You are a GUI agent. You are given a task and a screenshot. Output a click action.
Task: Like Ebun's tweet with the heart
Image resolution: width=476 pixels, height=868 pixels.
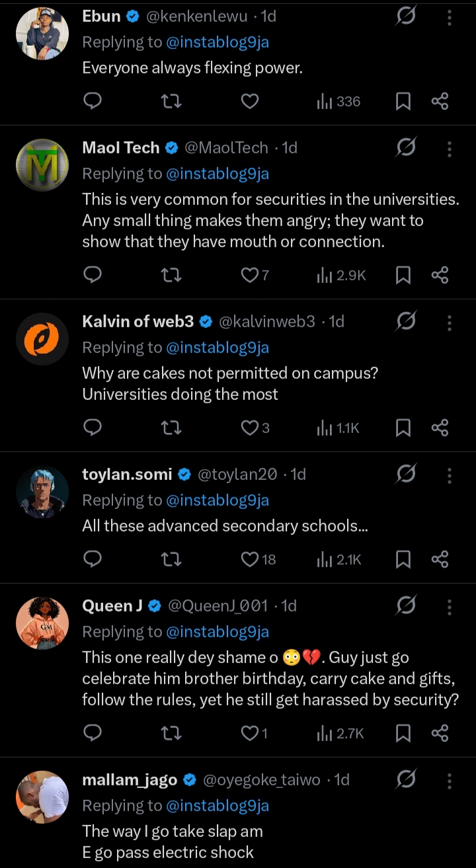click(249, 101)
